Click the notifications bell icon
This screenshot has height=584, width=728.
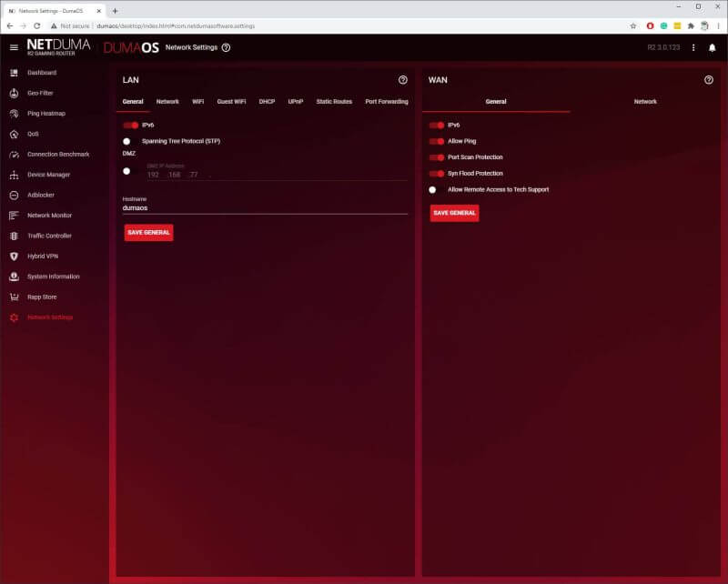click(713, 48)
